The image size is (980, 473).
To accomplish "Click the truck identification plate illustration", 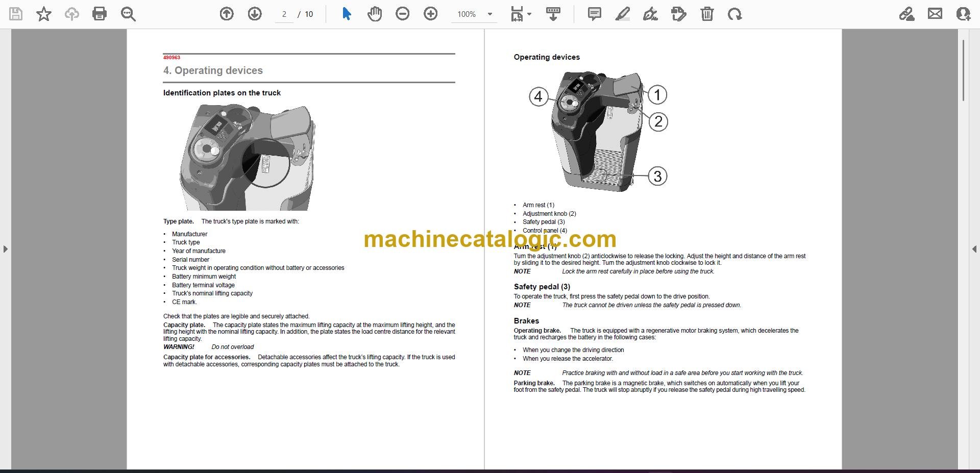I will 248,157.
